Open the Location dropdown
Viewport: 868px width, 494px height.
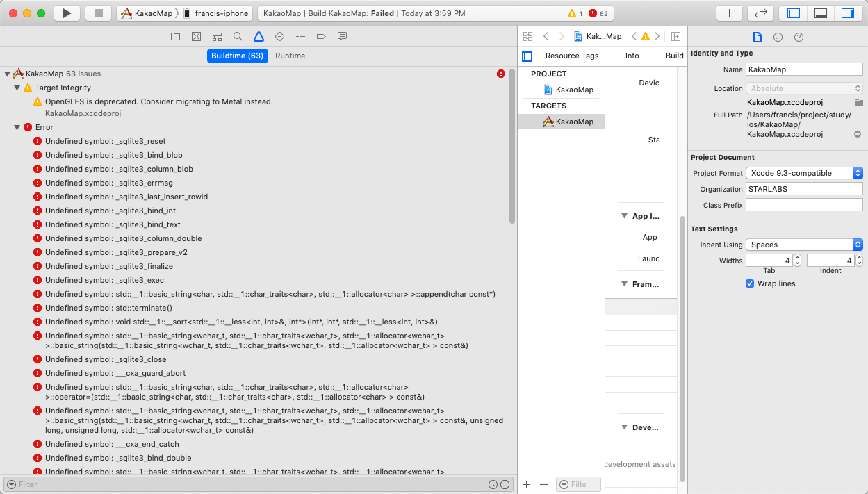[804, 88]
